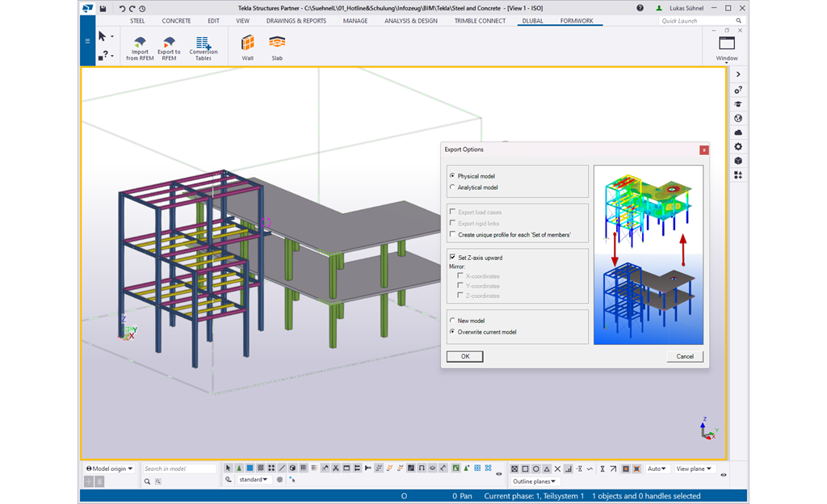Click the globe icon in the right sidebar

pos(737,118)
